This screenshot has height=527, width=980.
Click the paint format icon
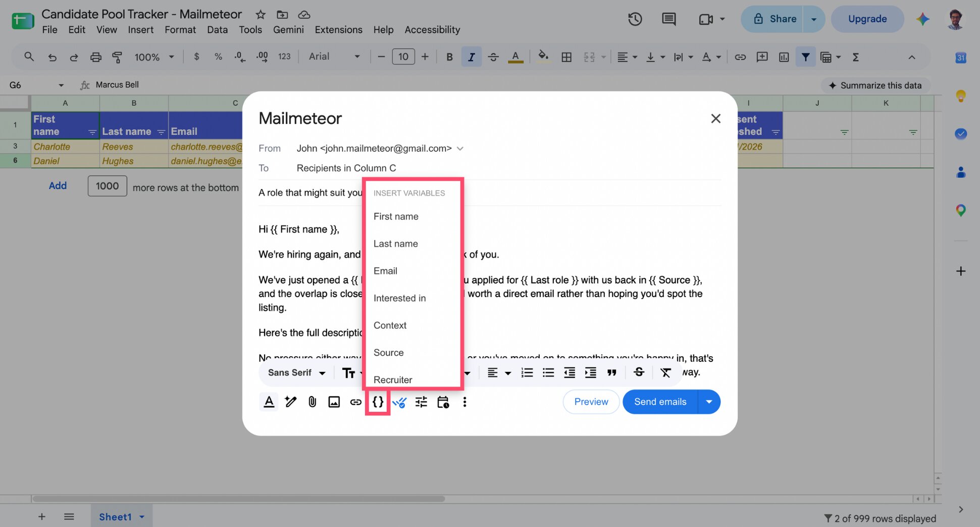pos(117,57)
